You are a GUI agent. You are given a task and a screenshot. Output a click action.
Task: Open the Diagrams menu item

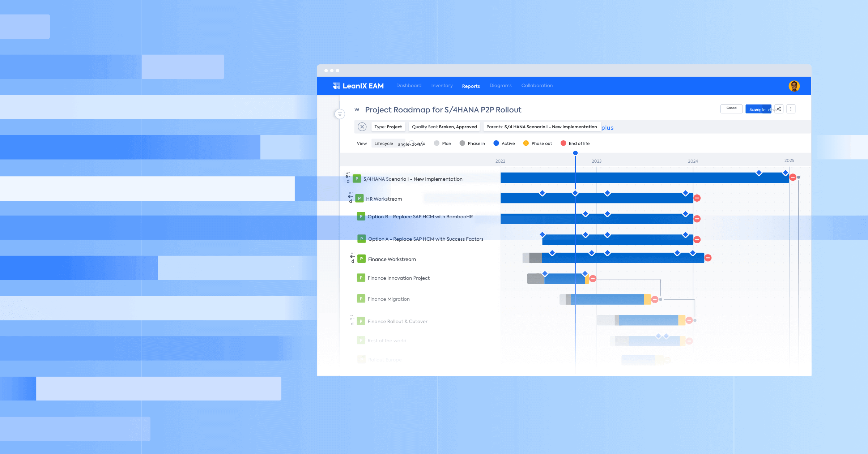[500, 85]
